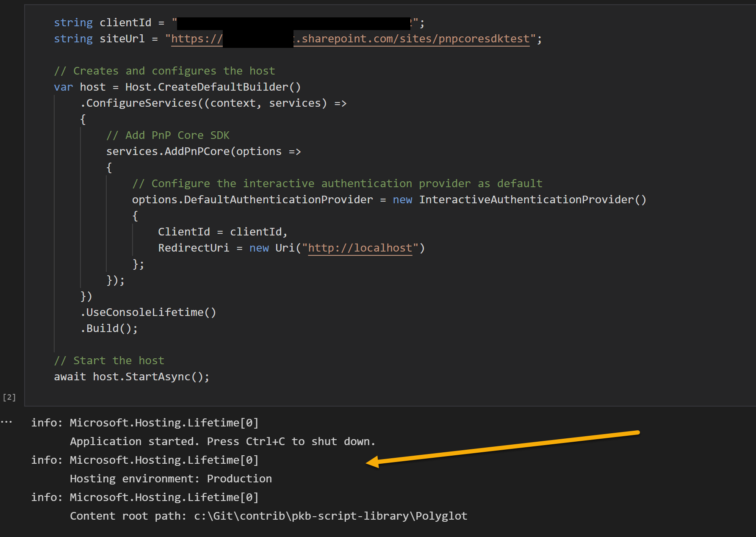Click the comment '// Start the host'
The height and width of the screenshot is (537, 756).
coord(109,360)
